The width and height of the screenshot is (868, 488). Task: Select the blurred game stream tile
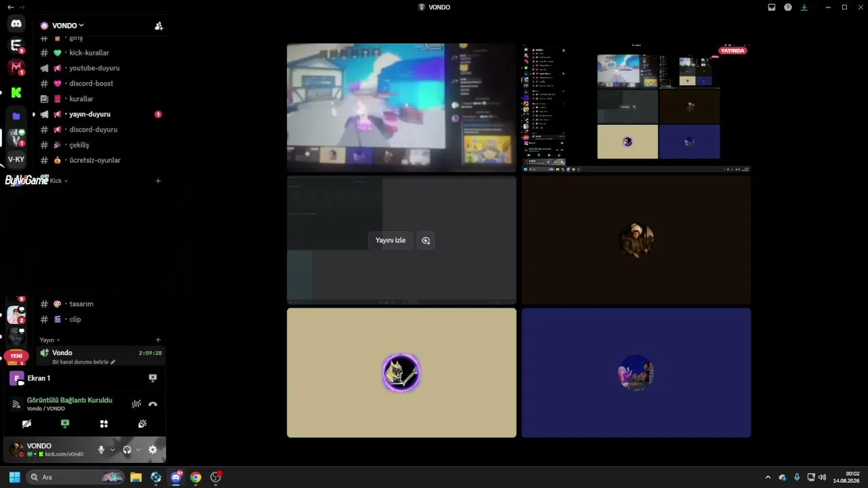pyautogui.click(x=401, y=107)
